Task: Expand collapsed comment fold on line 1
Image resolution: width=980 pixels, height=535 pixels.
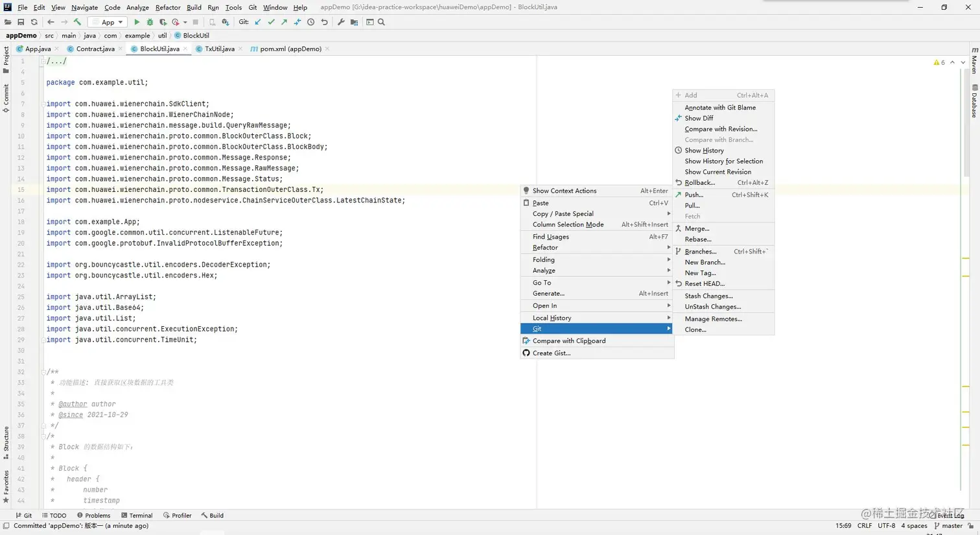Action: pos(43,61)
